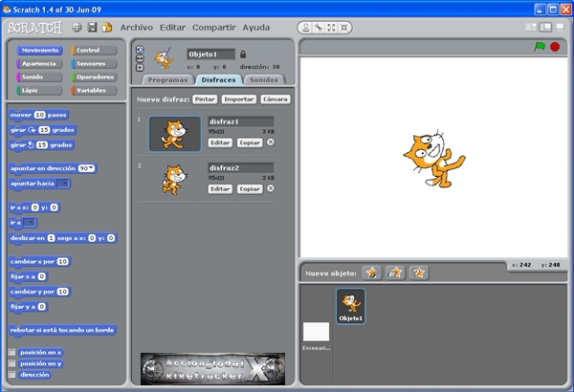
Task: Check the posición en x checkbox
Action: coord(12,352)
